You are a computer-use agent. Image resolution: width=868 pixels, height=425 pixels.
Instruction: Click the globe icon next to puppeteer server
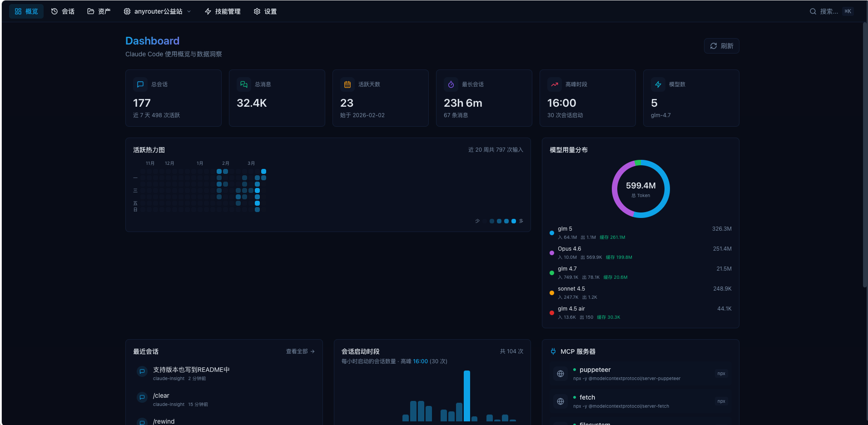point(560,374)
